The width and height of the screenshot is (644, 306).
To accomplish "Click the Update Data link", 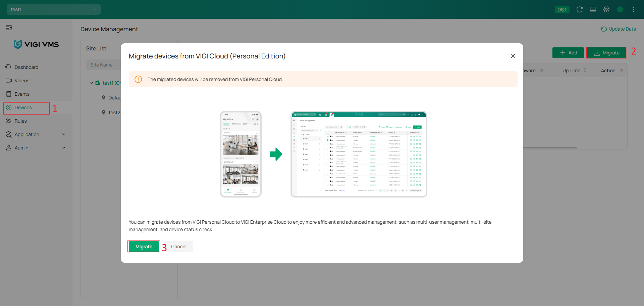I will (619, 29).
